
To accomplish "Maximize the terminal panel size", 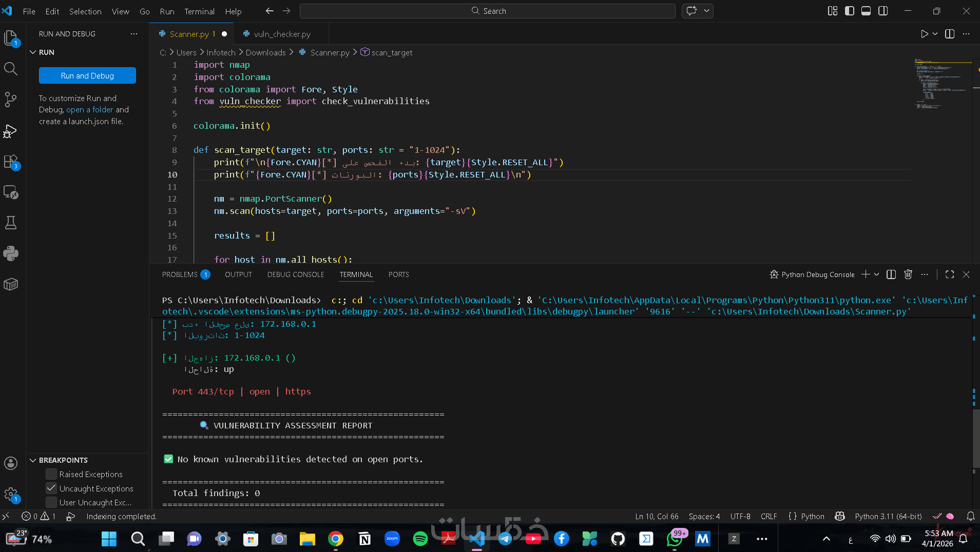I will pyautogui.click(x=949, y=274).
